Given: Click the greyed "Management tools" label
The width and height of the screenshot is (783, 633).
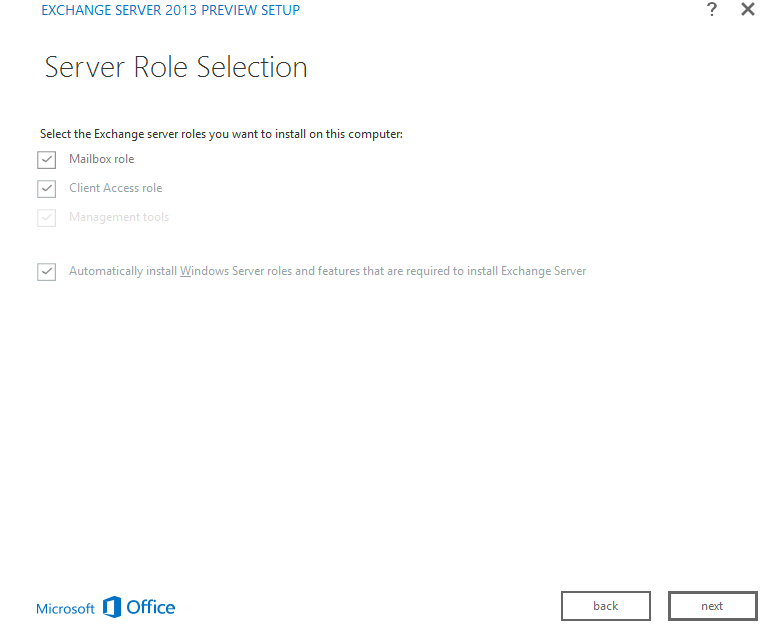Looking at the screenshot, I should click(x=119, y=217).
